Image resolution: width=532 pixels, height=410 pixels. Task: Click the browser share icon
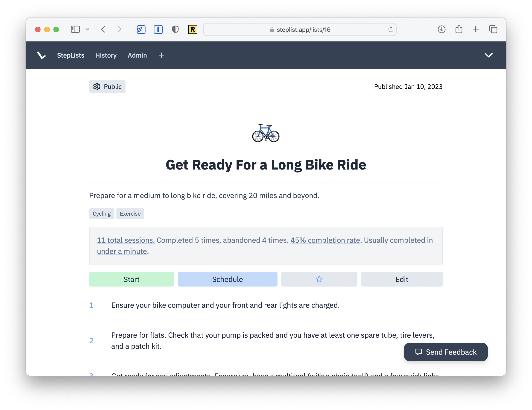pos(459,29)
